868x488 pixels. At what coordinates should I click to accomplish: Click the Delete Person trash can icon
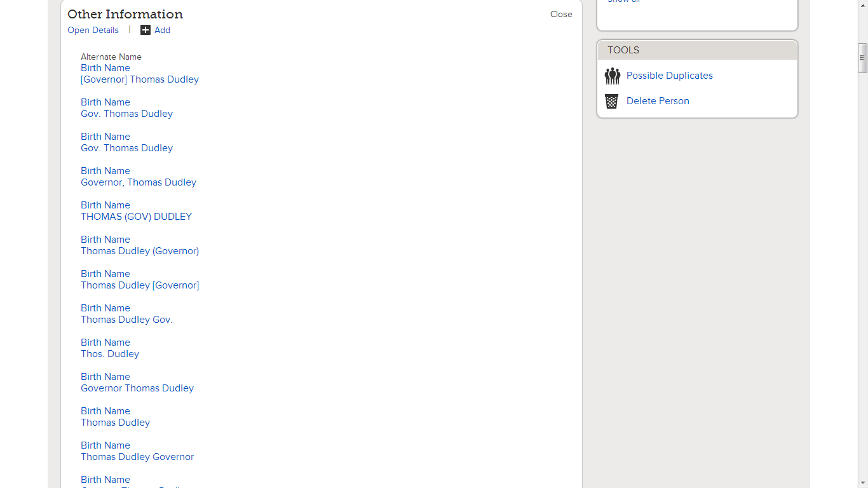[611, 100]
